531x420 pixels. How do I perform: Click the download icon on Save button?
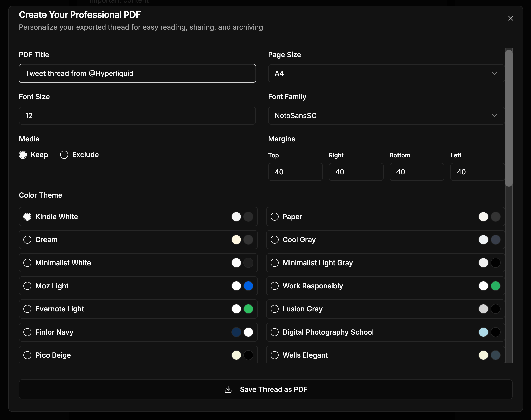coord(228,389)
